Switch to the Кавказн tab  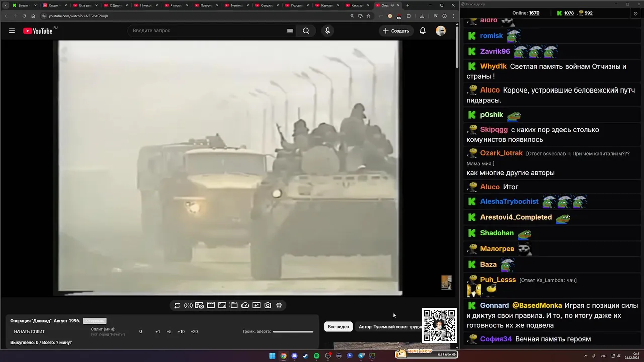coord(326,5)
